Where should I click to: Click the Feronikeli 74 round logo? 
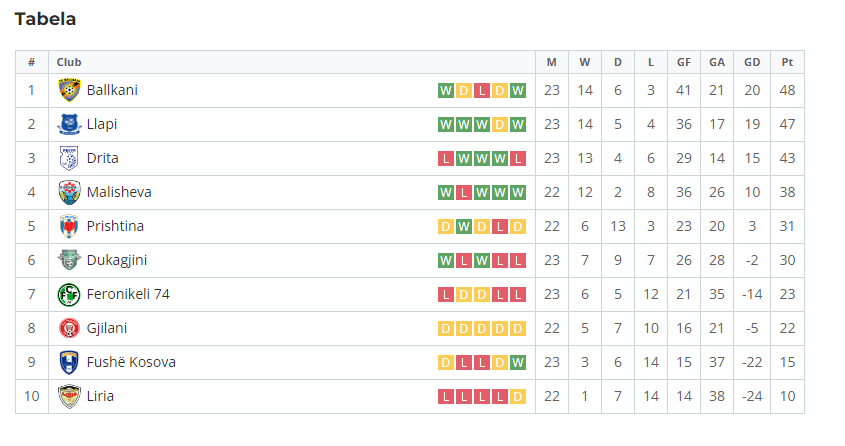(x=70, y=294)
